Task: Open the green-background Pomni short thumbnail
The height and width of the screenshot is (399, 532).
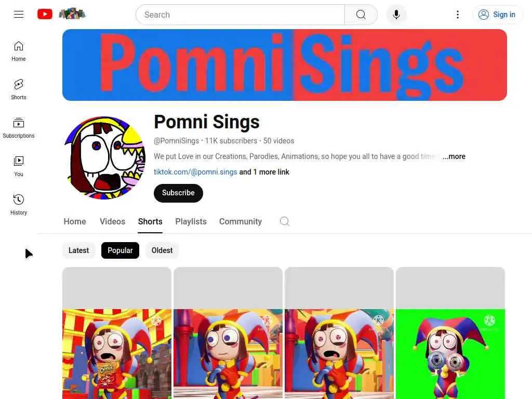Action: (x=450, y=333)
